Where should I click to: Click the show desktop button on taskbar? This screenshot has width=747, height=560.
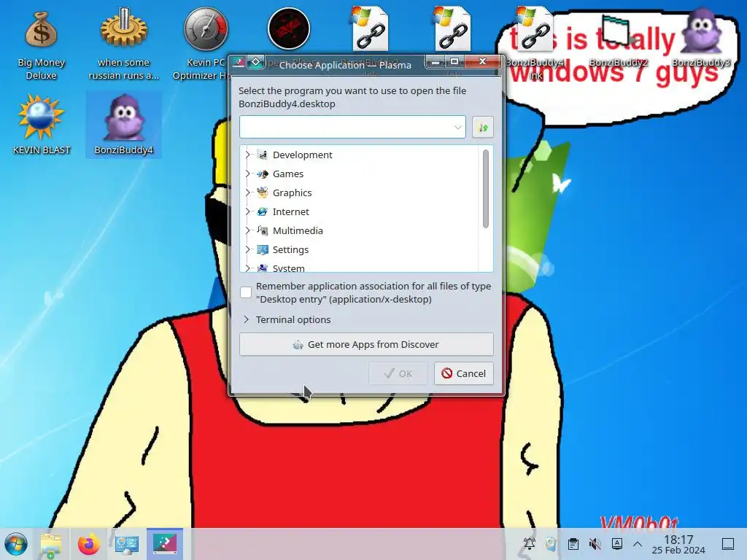[x=728, y=544]
